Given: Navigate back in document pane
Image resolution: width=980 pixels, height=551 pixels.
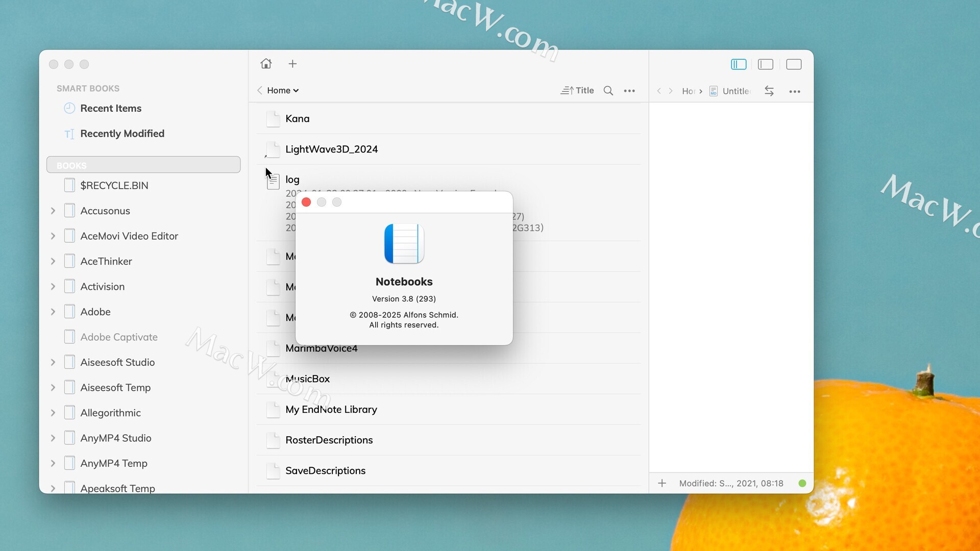Looking at the screenshot, I should pyautogui.click(x=659, y=91).
